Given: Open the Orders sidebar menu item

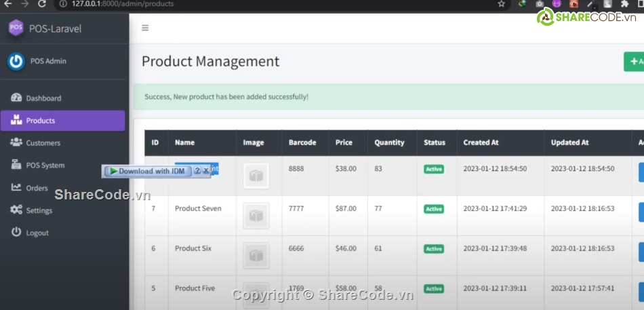Looking at the screenshot, I should click(37, 188).
